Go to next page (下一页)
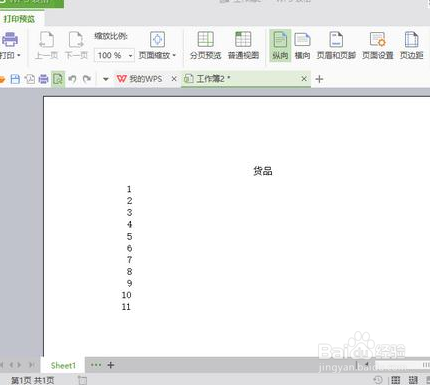Image resolution: width=435 pixels, height=385 pixels. point(76,45)
